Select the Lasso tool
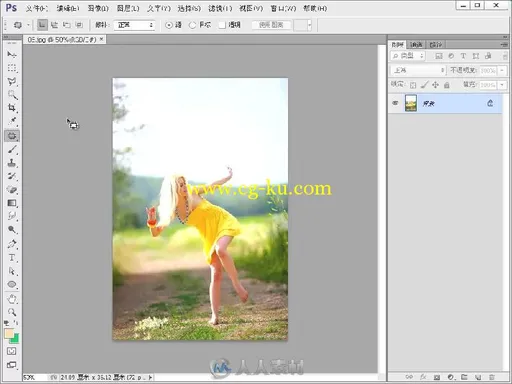Screen dimensions: 512x384 tap(12, 82)
